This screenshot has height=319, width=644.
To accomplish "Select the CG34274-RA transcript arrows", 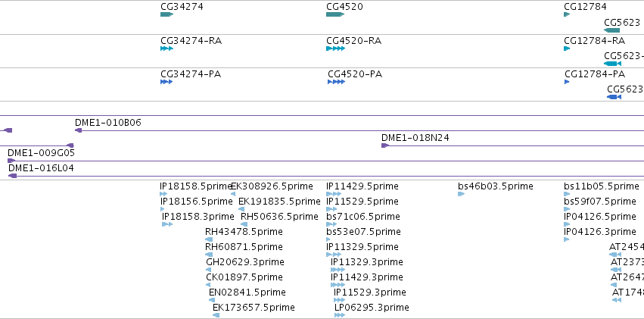I will [x=166, y=48].
